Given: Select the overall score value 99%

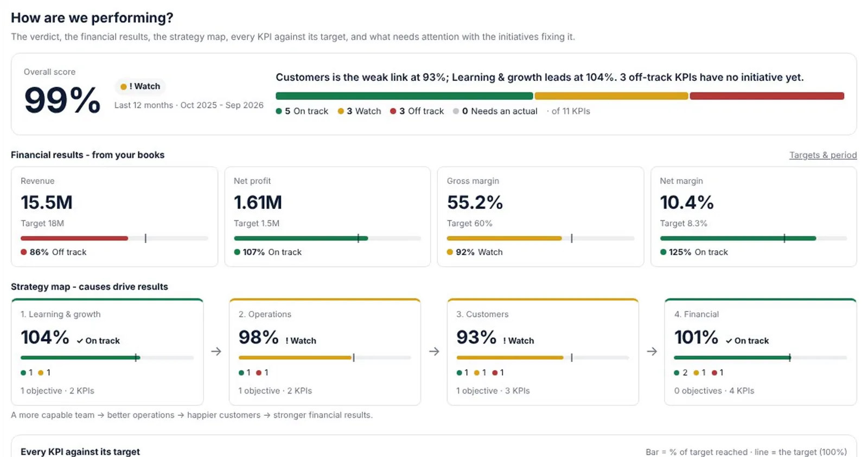Looking at the screenshot, I should coord(62,100).
